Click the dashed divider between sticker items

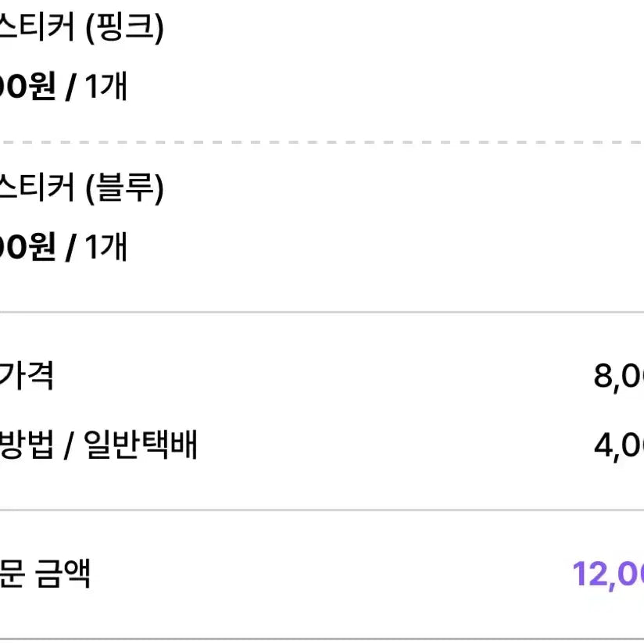coord(322,142)
